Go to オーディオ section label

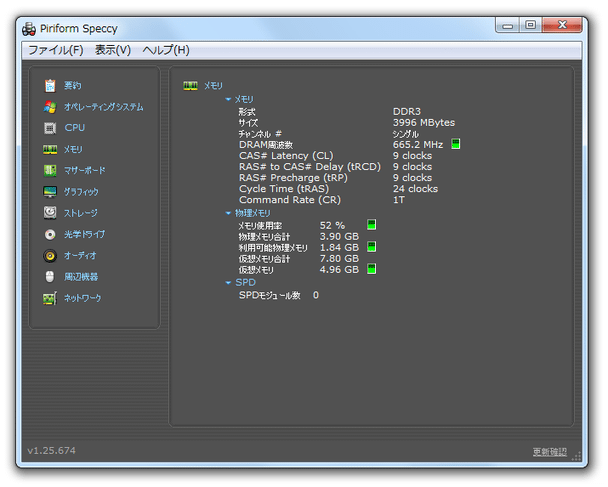click(x=80, y=256)
